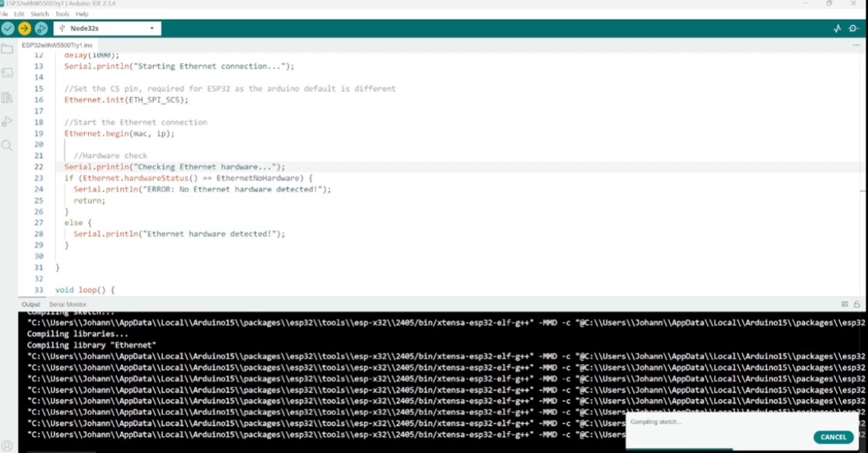This screenshot has height=453, width=868.
Task: Cancel the sketch compilation
Action: click(833, 437)
